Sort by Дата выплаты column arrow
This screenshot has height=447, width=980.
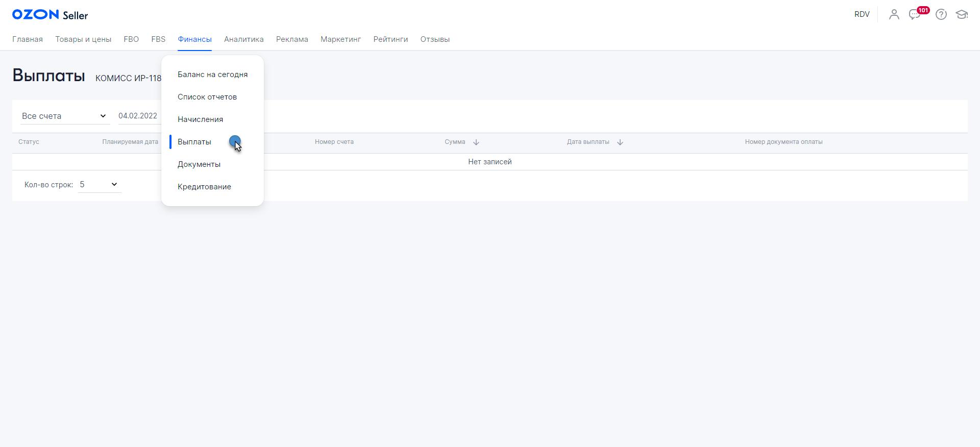click(620, 142)
